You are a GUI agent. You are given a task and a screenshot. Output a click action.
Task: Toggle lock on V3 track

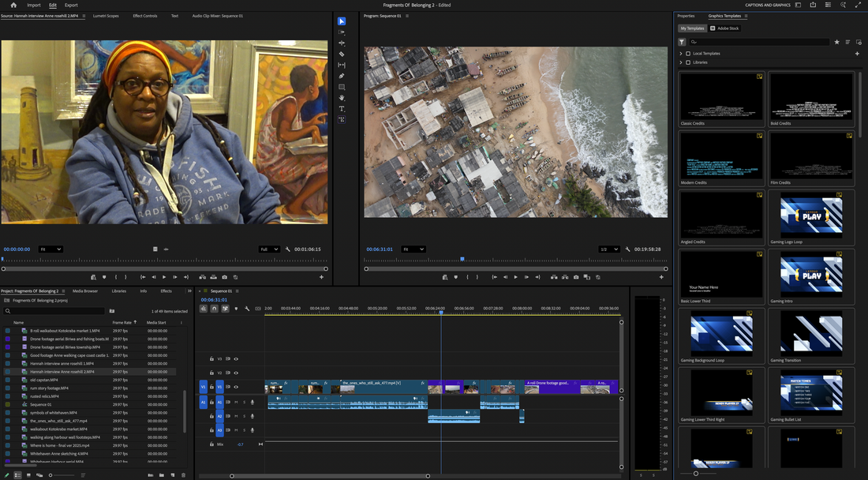click(211, 358)
